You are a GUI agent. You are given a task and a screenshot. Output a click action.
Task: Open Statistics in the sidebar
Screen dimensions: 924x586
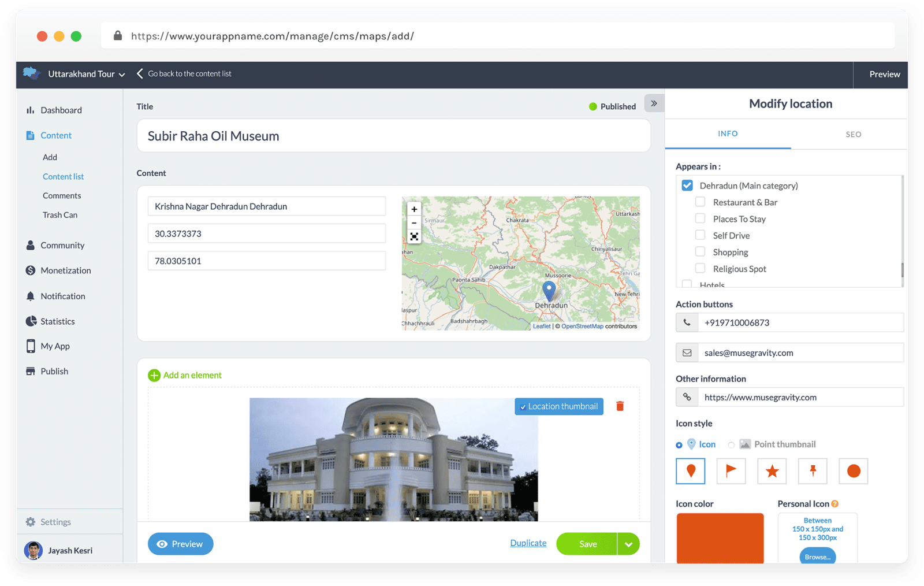coord(57,321)
